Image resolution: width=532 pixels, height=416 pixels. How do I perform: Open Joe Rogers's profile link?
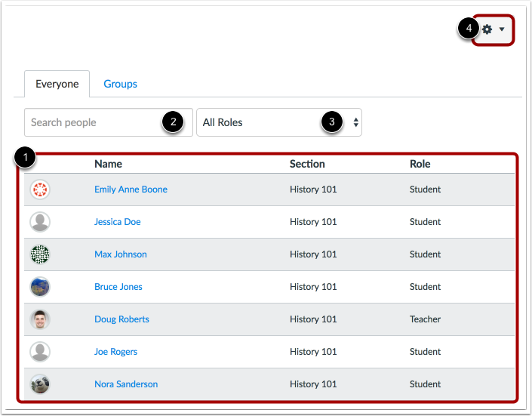point(115,352)
